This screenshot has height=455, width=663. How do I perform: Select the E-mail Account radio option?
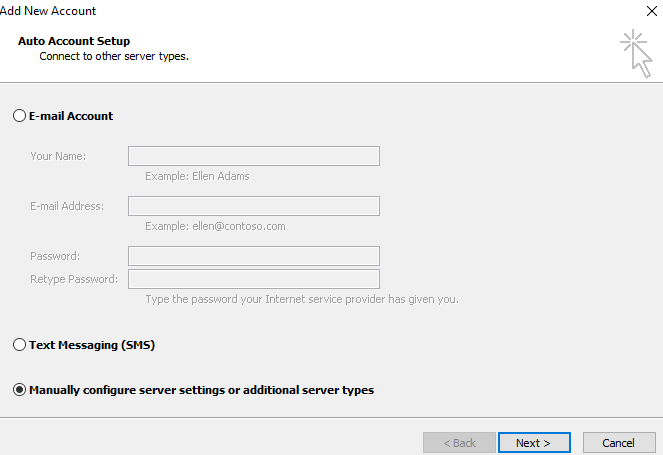pyautogui.click(x=19, y=116)
